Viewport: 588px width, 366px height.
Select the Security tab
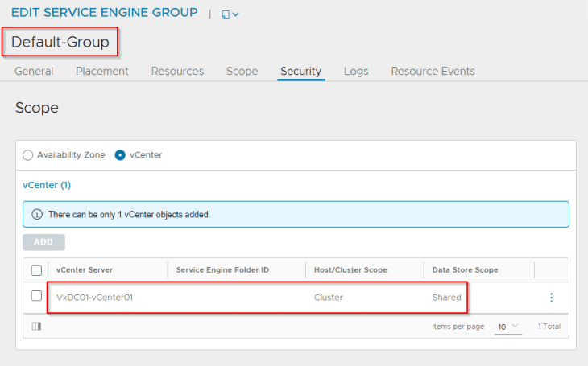300,71
